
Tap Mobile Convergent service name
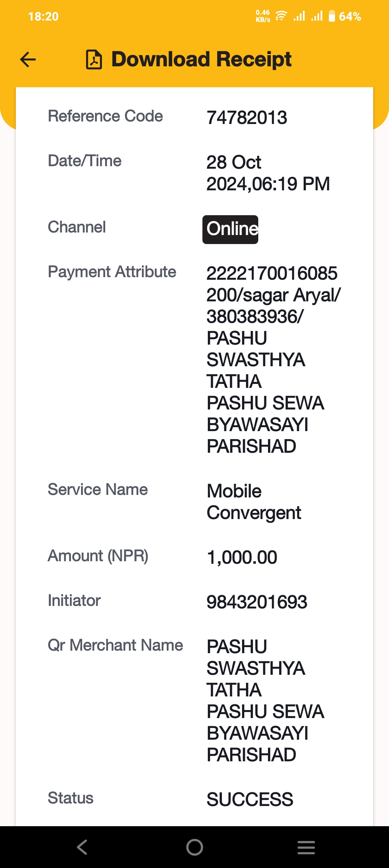(x=254, y=502)
